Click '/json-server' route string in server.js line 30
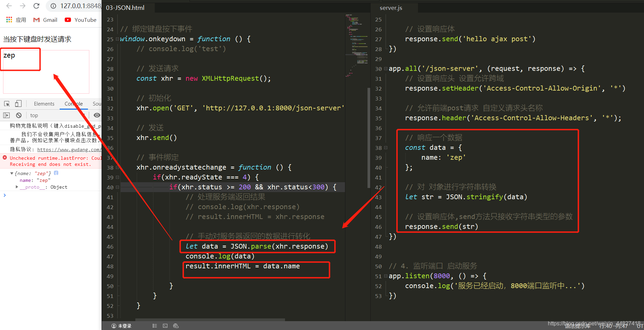 450,68
